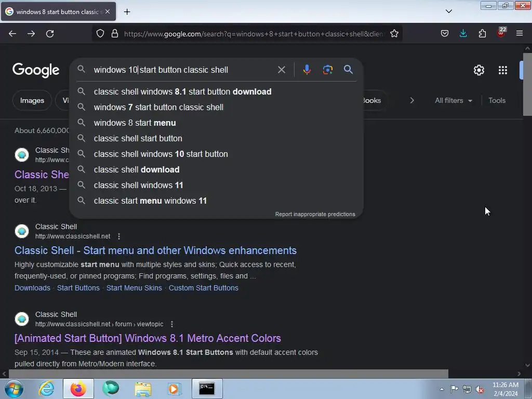The height and width of the screenshot is (399, 532).
Task: Open Save to Pocket
Action: pyautogui.click(x=445, y=34)
